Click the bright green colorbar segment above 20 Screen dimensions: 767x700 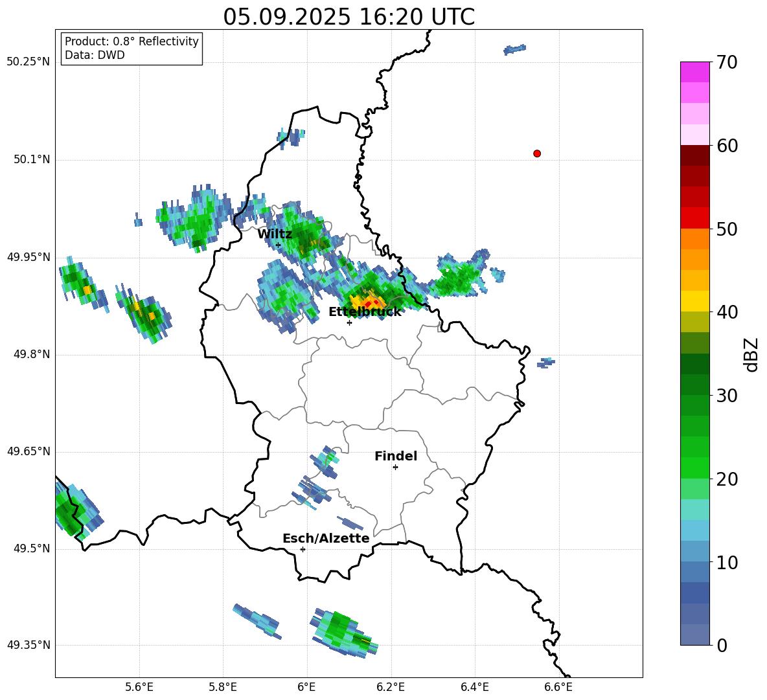(694, 468)
